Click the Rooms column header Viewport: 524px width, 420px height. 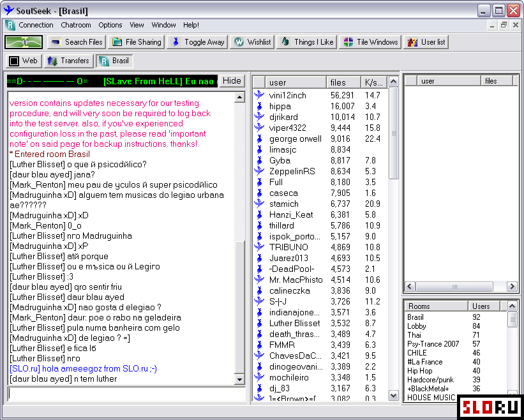(437, 306)
